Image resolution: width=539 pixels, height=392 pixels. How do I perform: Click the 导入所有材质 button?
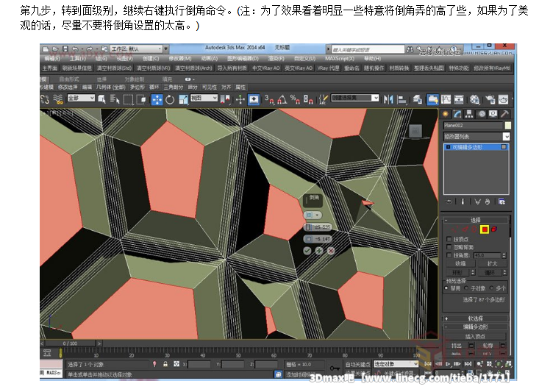(x=232, y=68)
